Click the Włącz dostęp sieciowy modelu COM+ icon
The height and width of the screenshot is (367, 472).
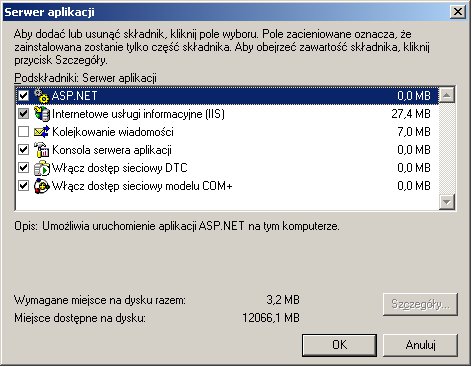pyautogui.click(x=42, y=186)
